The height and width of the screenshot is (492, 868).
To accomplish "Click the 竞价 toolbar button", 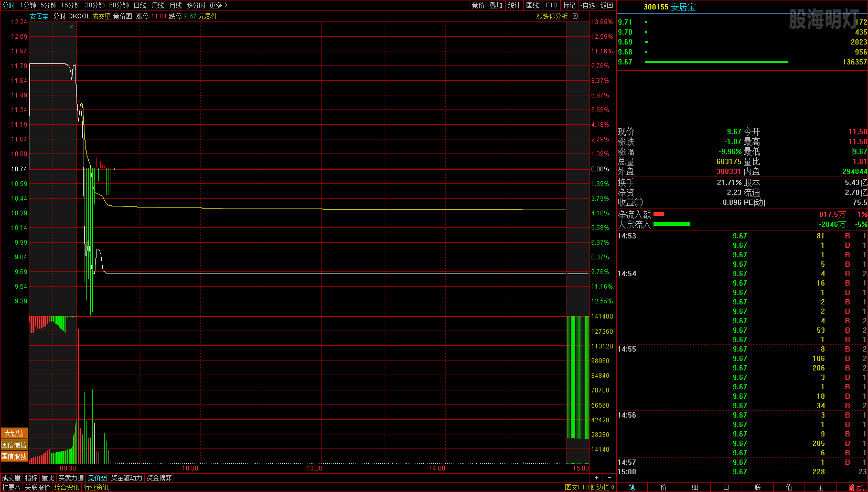I will (x=478, y=5).
